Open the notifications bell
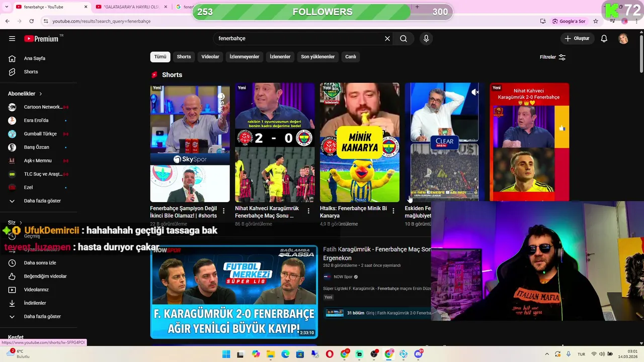644x362 pixels. point(604,39)
